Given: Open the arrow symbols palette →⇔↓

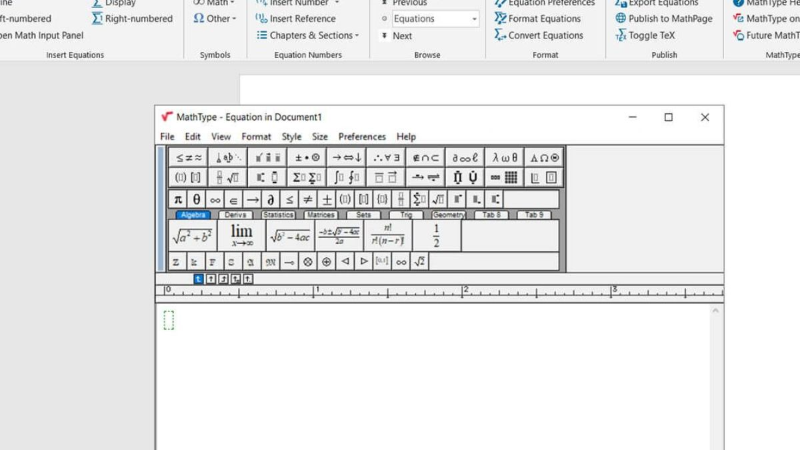Looking at the screenshot, I should click(346, 158).
